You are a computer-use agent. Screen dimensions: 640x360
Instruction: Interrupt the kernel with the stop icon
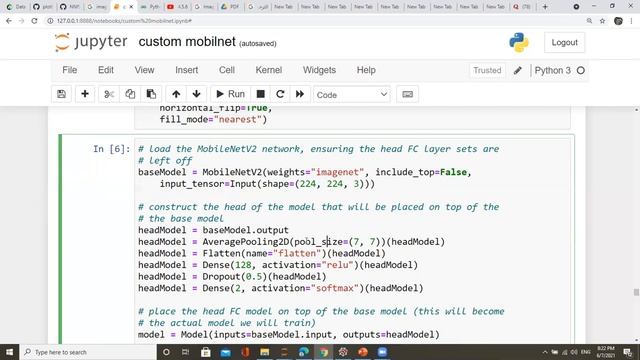click(x=260, y=94)
